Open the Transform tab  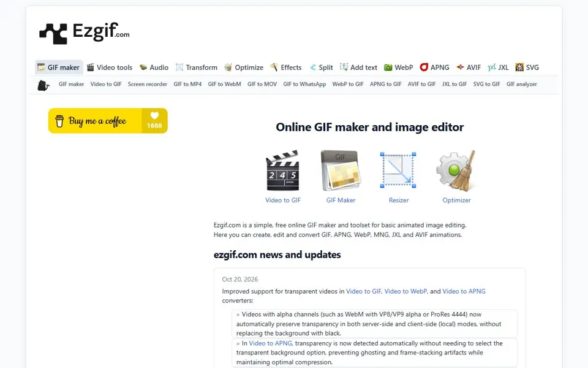197,67
